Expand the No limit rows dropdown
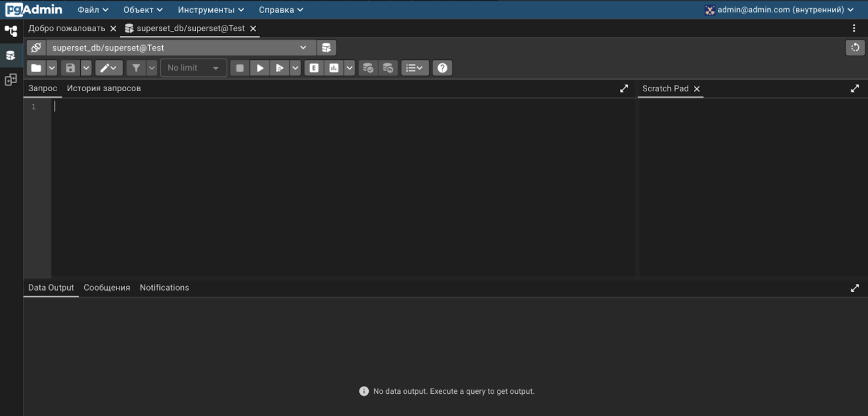Screen dimensions: 868x416 194,68
